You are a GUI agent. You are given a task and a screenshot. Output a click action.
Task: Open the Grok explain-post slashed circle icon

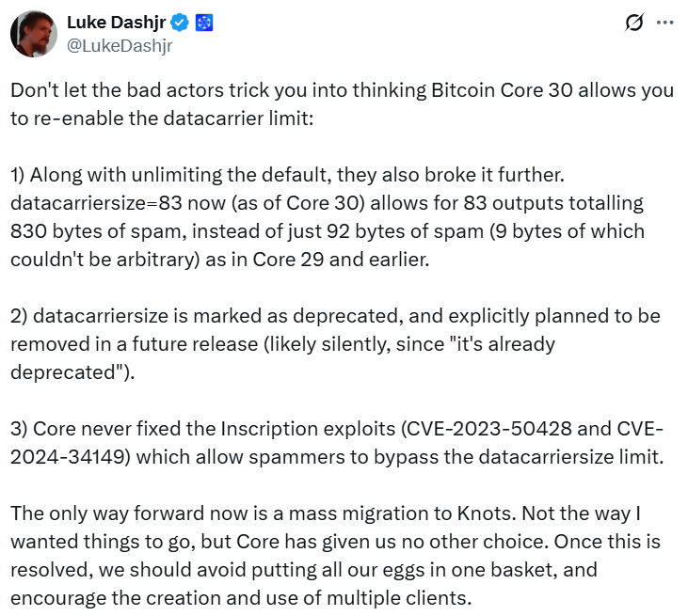[x=634, y=23]
